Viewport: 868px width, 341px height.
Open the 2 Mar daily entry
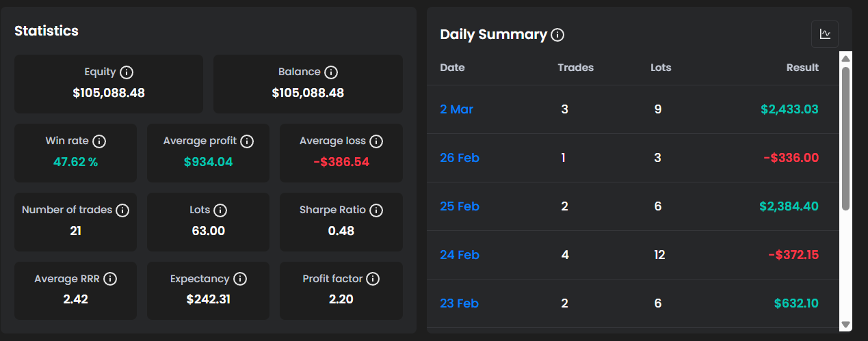(x=456, y=109)
